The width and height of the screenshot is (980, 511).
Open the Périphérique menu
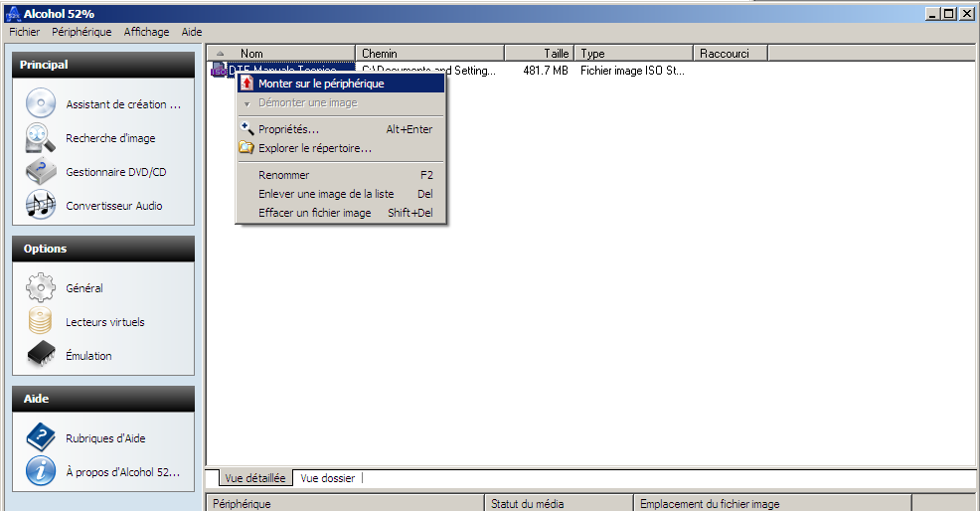82,32
